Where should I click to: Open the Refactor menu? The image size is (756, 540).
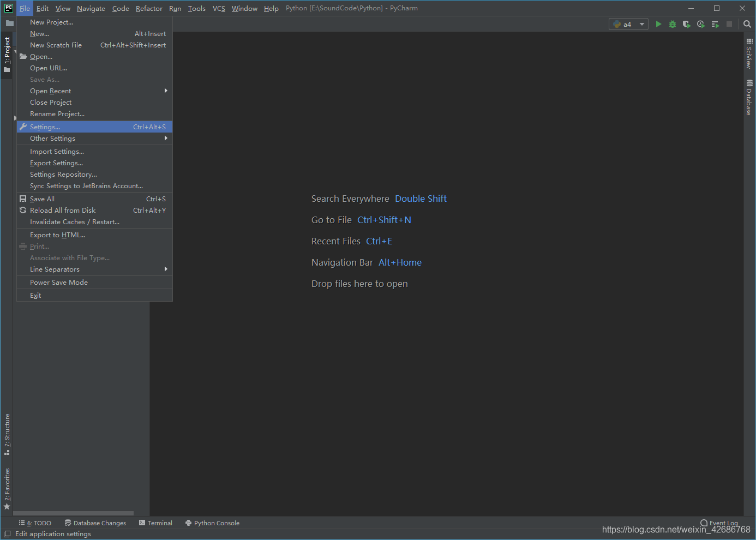tap(149, 8)
